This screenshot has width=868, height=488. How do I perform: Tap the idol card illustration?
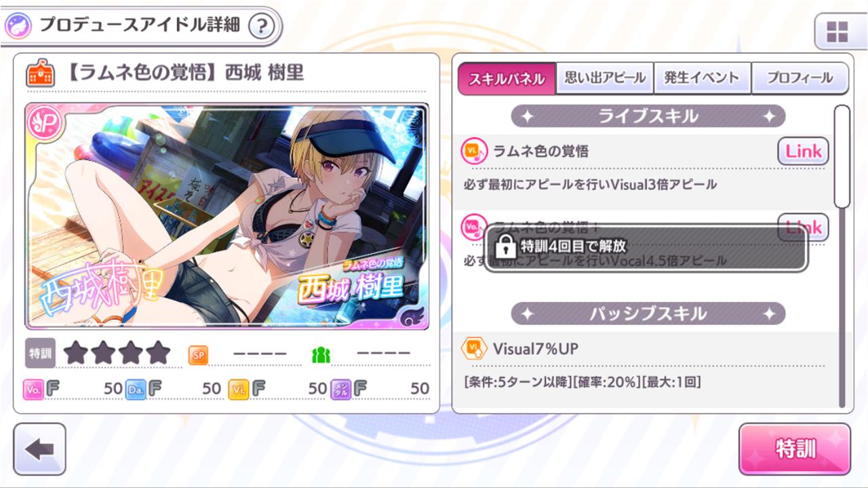pyautogui.click(x=227, y=216)
